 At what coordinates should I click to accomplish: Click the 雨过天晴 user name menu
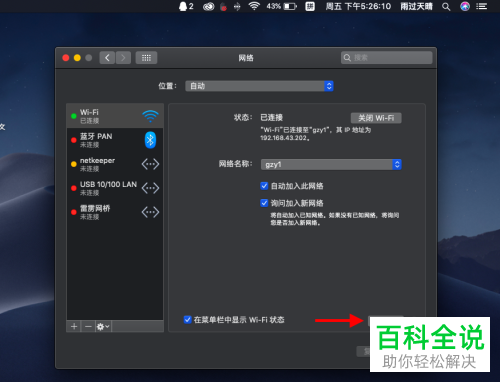pyautogui.click(x=416, y=6)
